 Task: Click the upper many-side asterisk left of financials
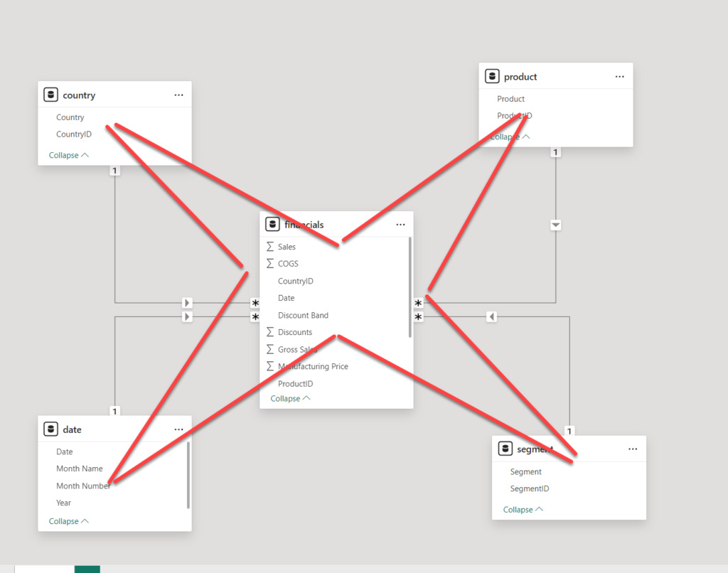tap(255, 304)
